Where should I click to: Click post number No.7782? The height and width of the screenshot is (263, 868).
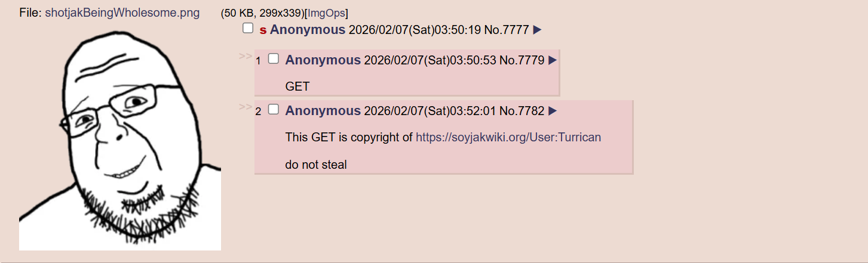pyautogui.click(x=522, y=110)
